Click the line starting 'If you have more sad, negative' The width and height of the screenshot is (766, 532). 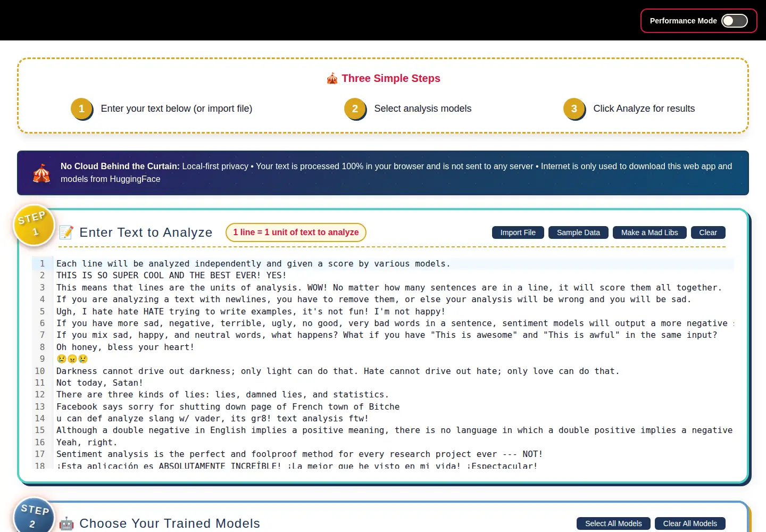395,323
